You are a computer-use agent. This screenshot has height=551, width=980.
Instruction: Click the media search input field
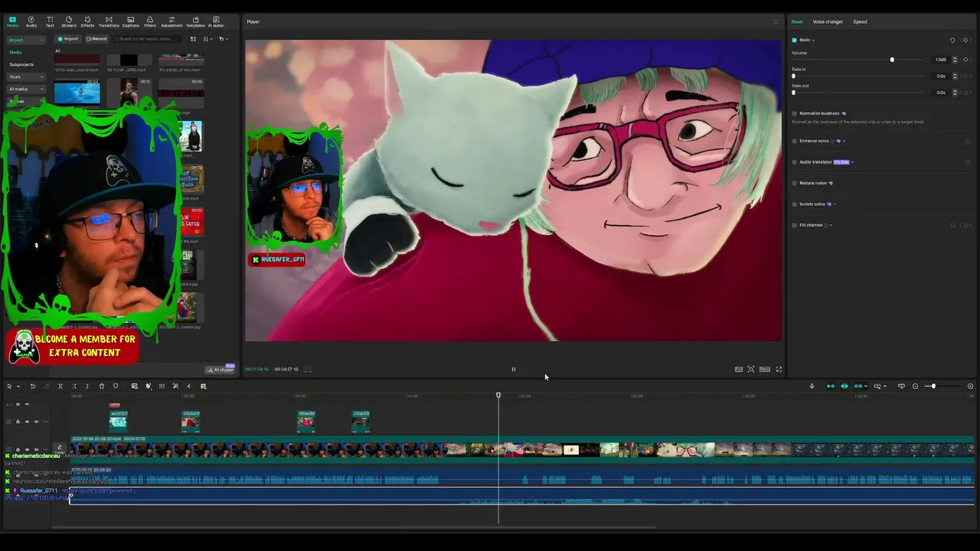click(147, 39)
